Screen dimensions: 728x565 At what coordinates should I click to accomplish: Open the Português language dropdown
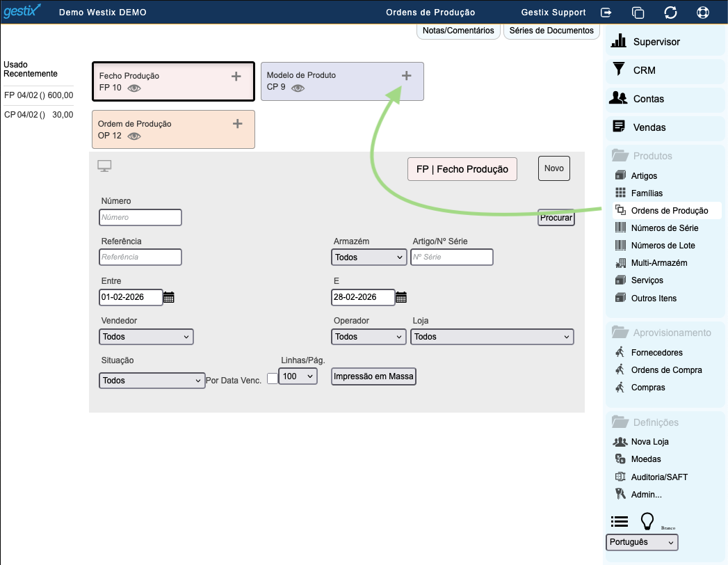pos(641,542)
